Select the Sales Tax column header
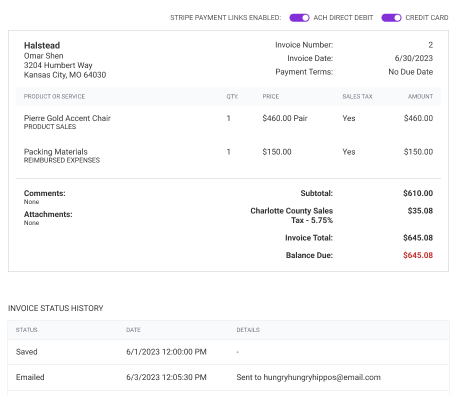Screen dimensions: 464x395 (x=357, y=97)
